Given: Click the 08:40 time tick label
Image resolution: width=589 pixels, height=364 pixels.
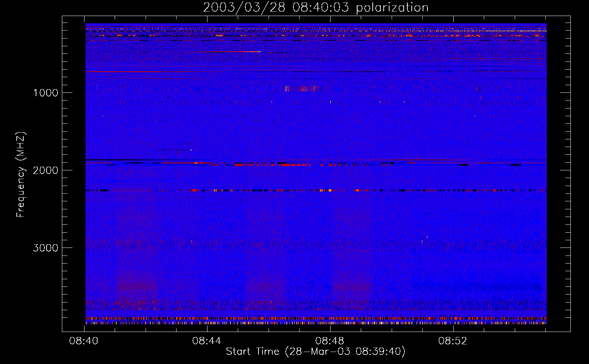Looking at the screenshot, I should pos(84,341).
